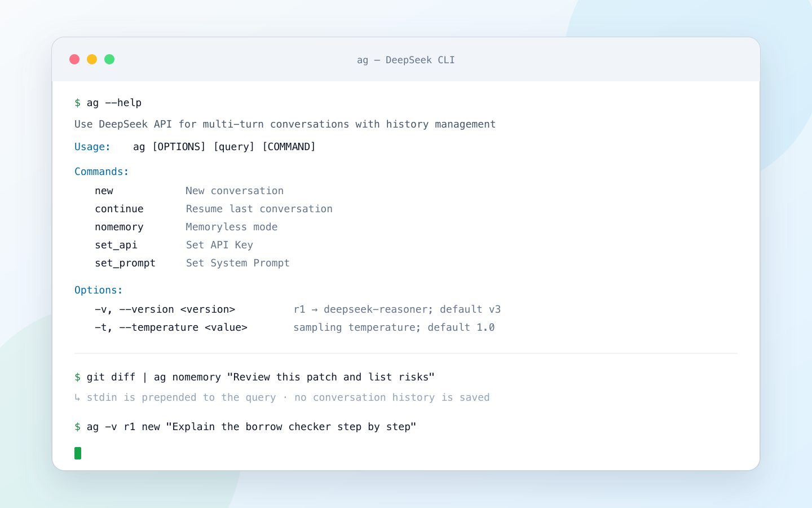Viewport: 812px width, 508px height.
Task: Click the '-t, --temperature <value>' option
Action: coord(171,327)
